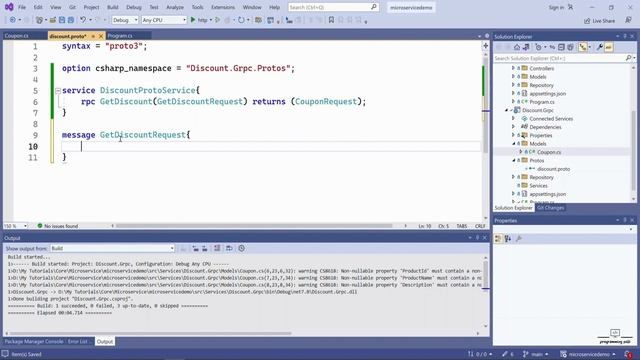Switch to the Git Changes tab
Image resolution: width=640 pixels, height=360 pixels.
click(550, 208)
